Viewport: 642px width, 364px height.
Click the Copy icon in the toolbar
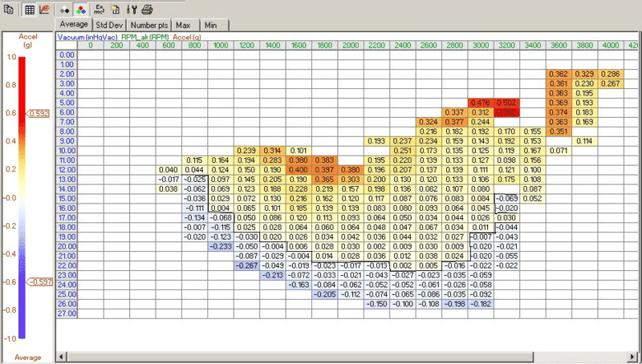point(8,10)
